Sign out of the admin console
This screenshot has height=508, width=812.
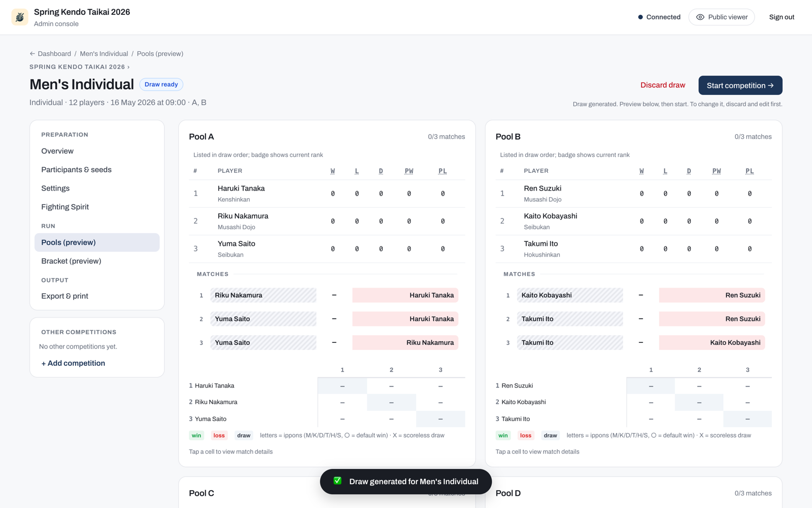782,17
